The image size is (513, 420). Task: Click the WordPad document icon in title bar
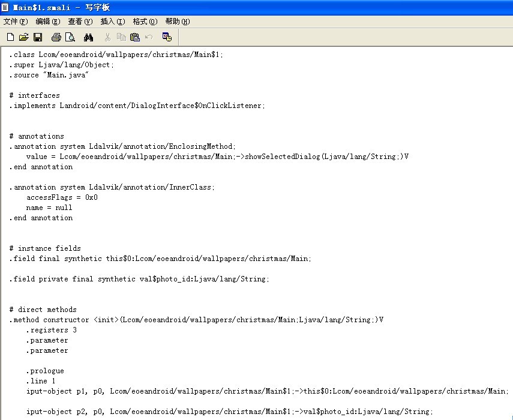point(5,7)
